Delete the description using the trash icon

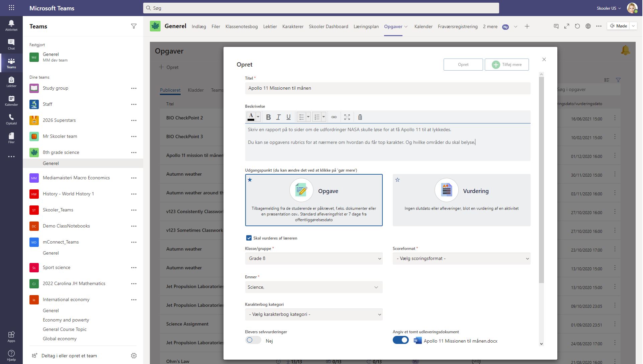pos(360,117)
